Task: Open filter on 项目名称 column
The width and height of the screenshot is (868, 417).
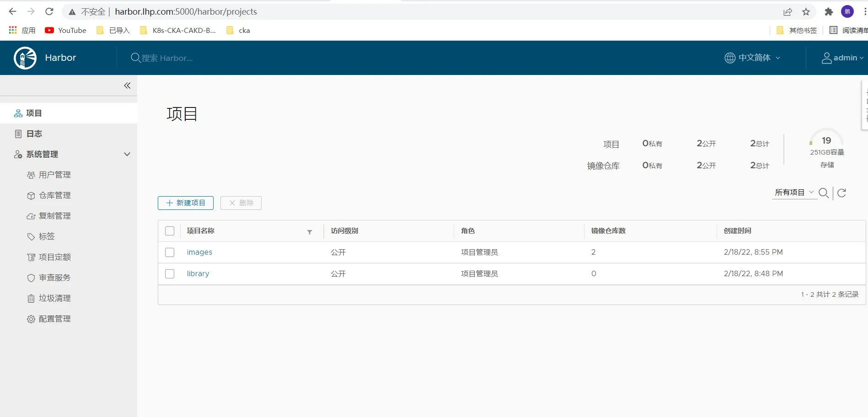Action: pos(310,232)
